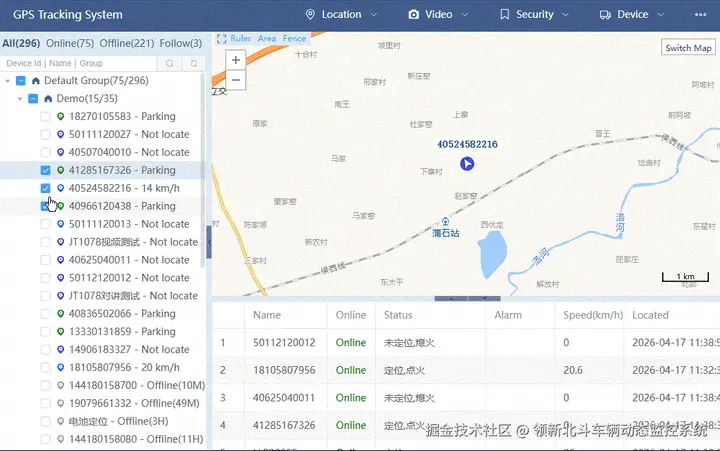This screenshot has height=451, width=720.
Task: Check the 18270105583 device checkbox
Action: tap(45, 117)
